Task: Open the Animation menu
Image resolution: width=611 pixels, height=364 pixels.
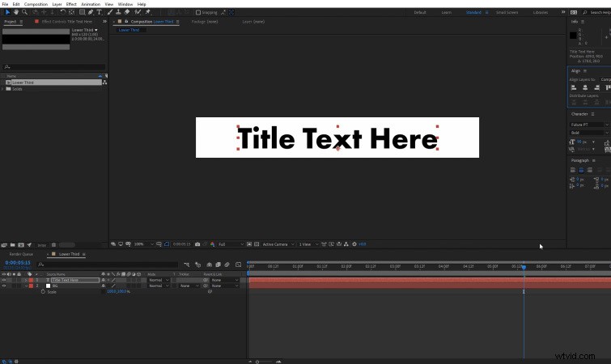Action: coord(91,4)
